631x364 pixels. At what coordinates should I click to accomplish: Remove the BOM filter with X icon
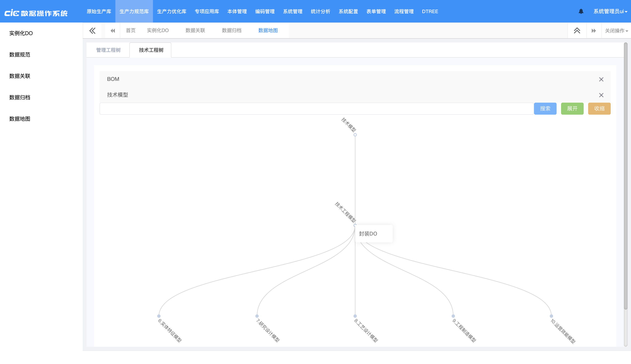[x=601, y=79]
